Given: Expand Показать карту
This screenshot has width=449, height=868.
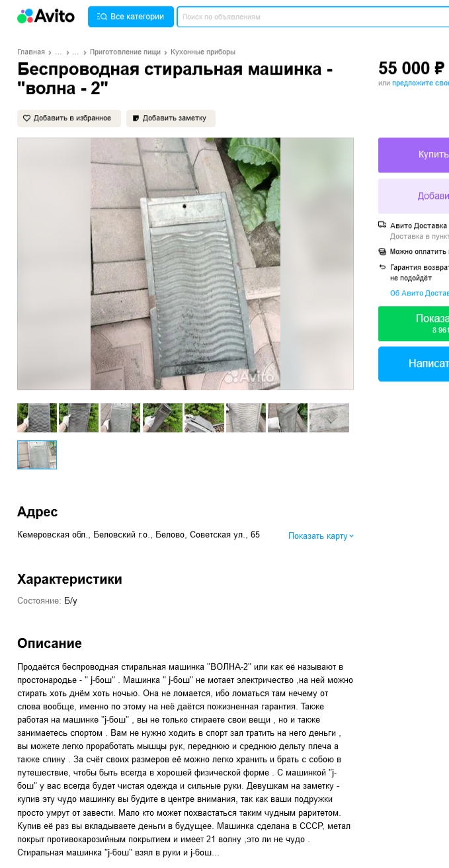Looking at the screenshot, I should (321, 535).
